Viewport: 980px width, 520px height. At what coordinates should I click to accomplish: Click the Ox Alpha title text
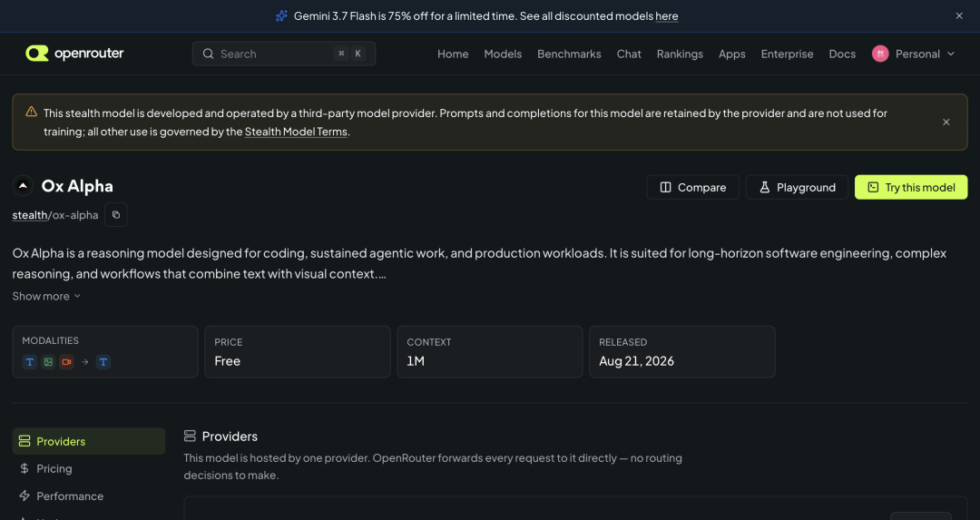(77, 186)
